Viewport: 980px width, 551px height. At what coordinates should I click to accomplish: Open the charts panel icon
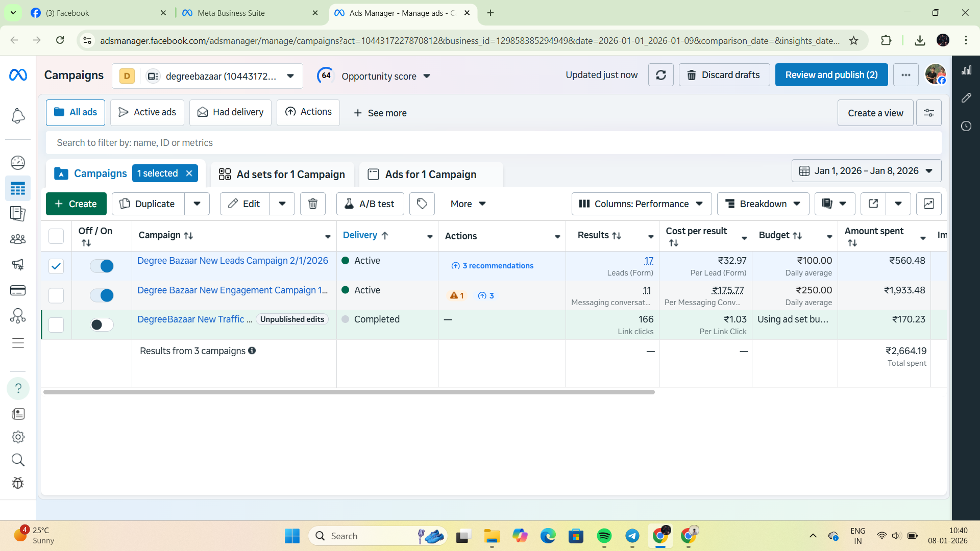pos(929,204)
